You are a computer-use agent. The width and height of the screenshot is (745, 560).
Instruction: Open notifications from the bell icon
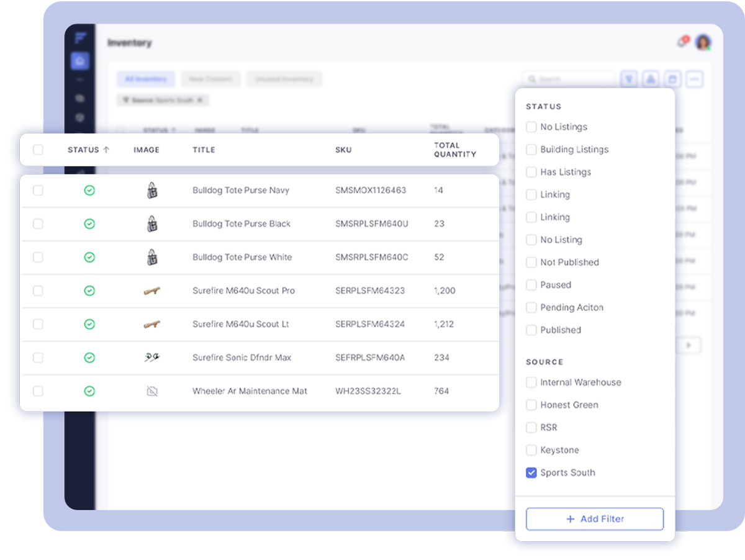[682, 40]
